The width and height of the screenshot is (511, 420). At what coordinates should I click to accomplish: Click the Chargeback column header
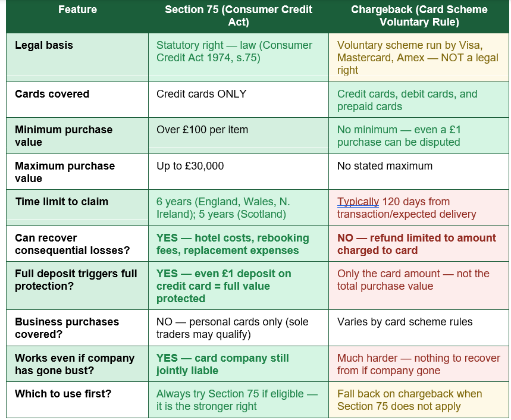[419, 15]
